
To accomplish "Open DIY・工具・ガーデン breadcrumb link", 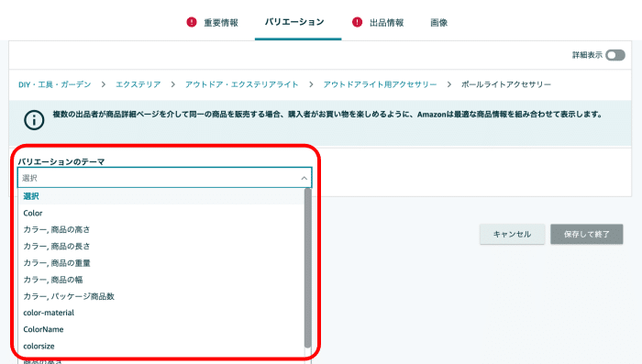I will coord(54,84).
